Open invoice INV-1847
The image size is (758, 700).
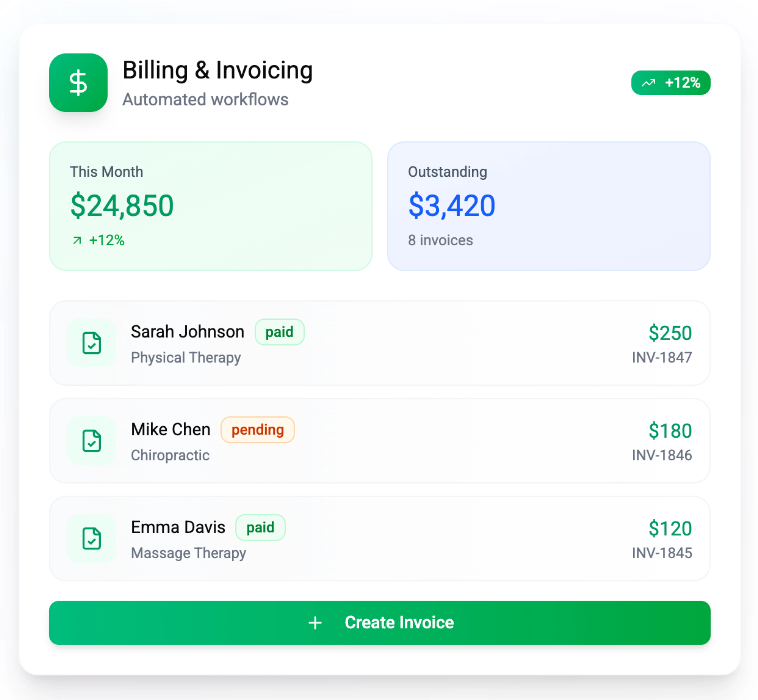coord(662,358)
